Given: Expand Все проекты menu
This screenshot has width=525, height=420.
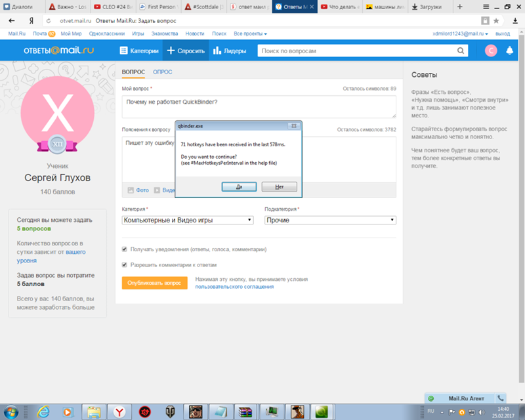Looking at the screenshot, I should click(250, 33).
